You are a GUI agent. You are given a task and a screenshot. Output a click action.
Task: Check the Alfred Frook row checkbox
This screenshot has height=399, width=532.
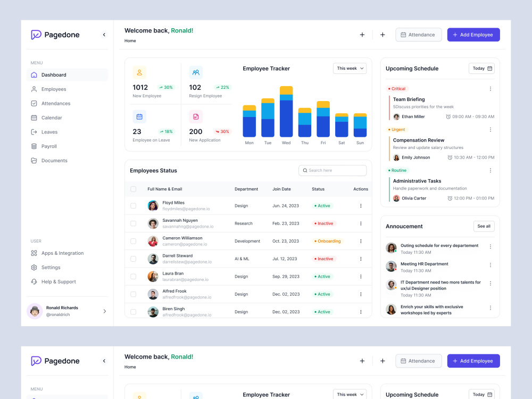tap(134, 294)
